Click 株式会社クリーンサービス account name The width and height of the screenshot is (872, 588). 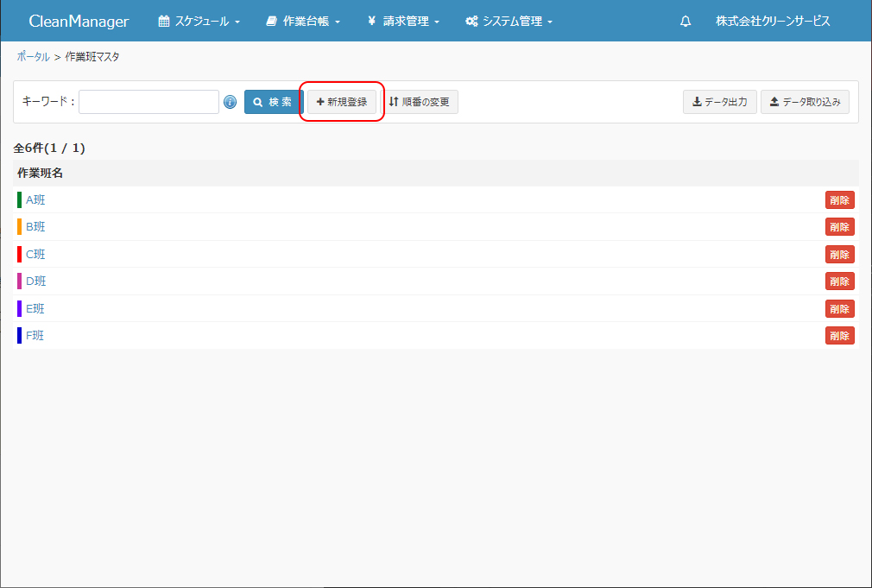[773, 22]
